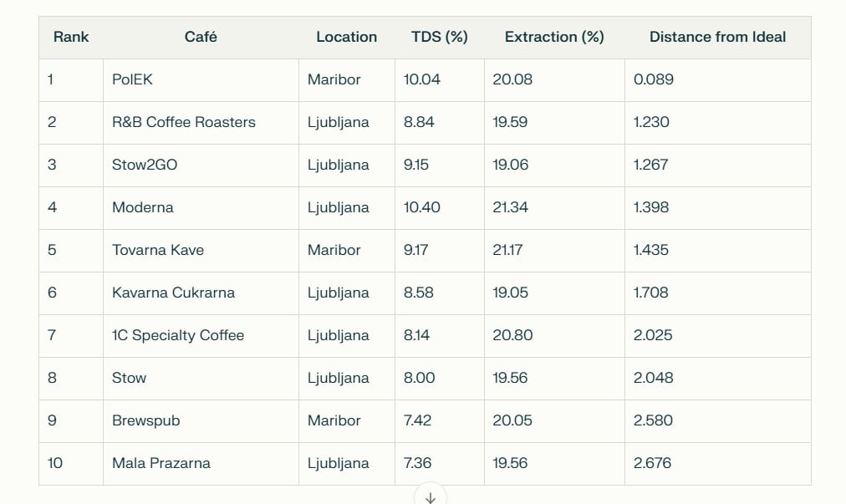Select the 21.17 extraction value
This screenshot has width=846, height=504.
509,251
